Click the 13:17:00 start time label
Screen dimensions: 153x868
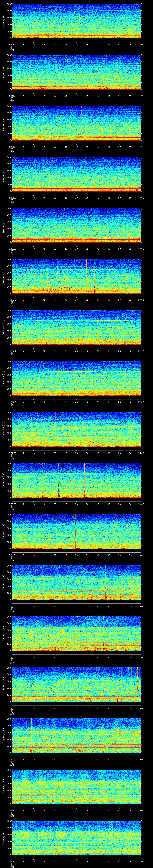click(12, 197)
